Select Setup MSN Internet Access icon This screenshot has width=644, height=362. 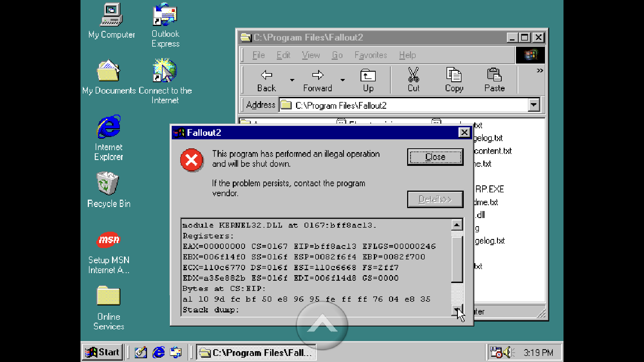(x=108, y=253)
